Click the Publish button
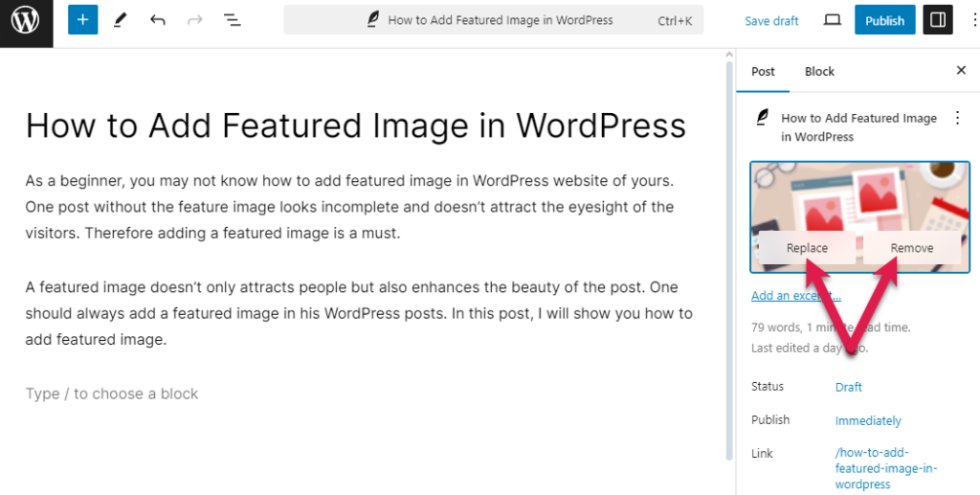The height and width of the screenshot is (495, 980). [884, 21]
